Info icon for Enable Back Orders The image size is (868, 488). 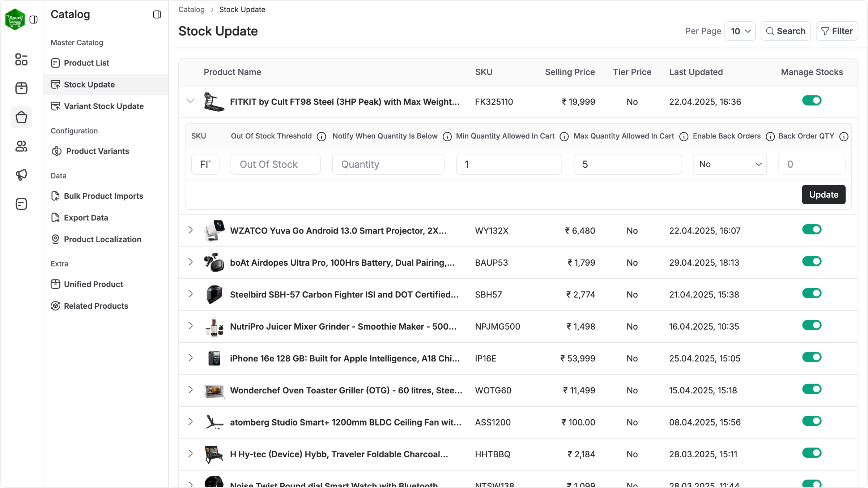[770, 137]
